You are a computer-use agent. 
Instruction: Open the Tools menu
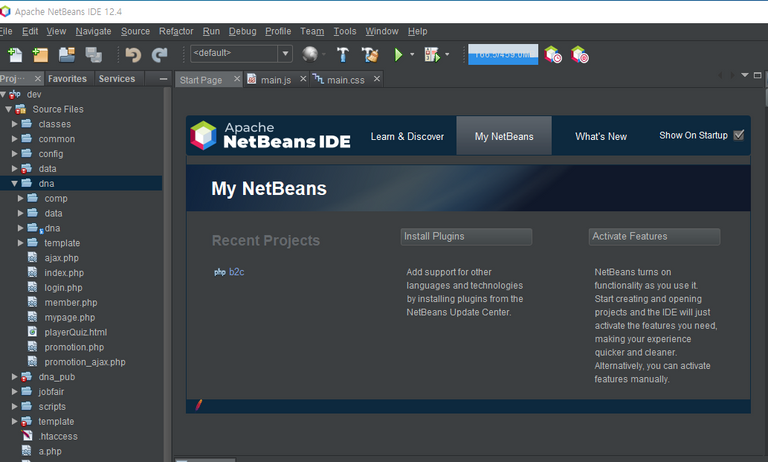click(x=345, y=31)
